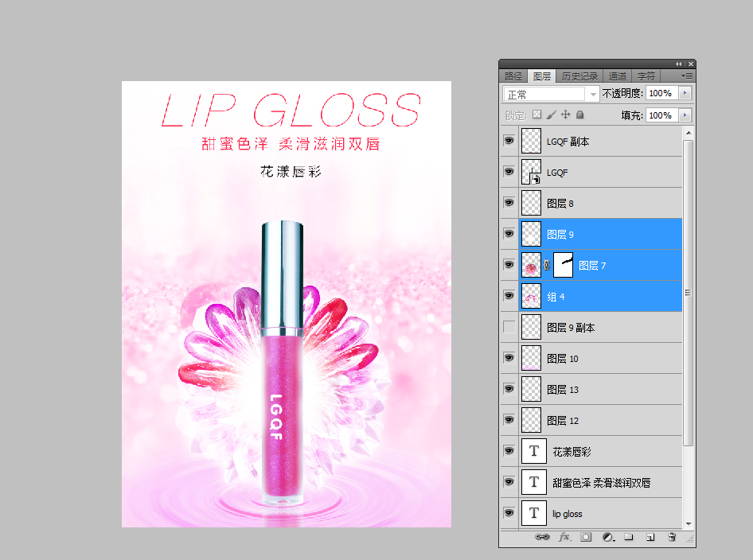
Task: Open the 历史记录 tab
Action: pos(579,76)
